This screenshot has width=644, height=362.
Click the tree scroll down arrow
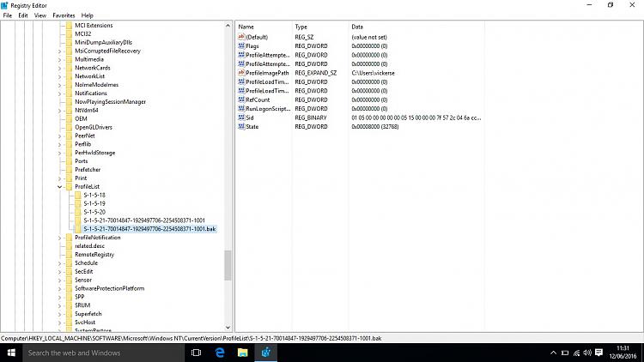[228, 328]
